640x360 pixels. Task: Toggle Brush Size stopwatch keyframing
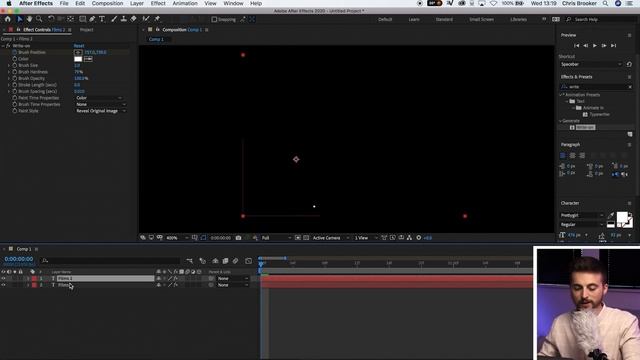[15, 65]
